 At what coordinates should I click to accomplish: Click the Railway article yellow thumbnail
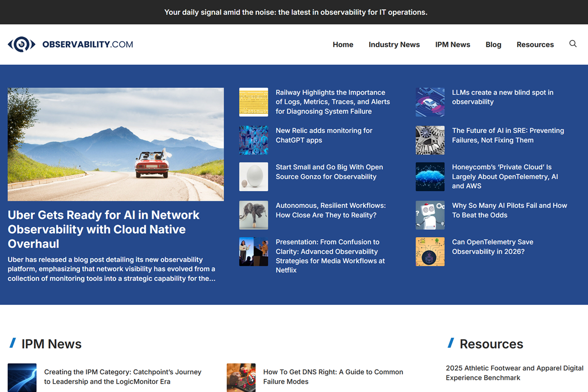[x=253, y=102]
